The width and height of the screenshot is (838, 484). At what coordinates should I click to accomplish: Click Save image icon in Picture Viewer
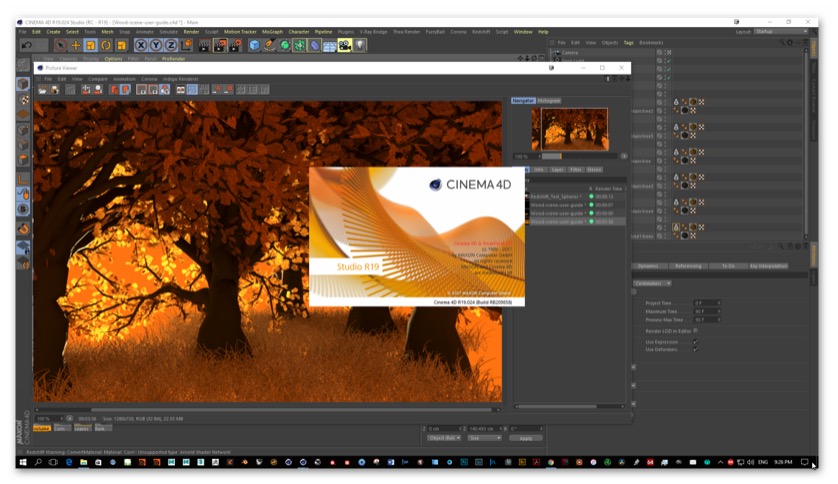(54, 90)
